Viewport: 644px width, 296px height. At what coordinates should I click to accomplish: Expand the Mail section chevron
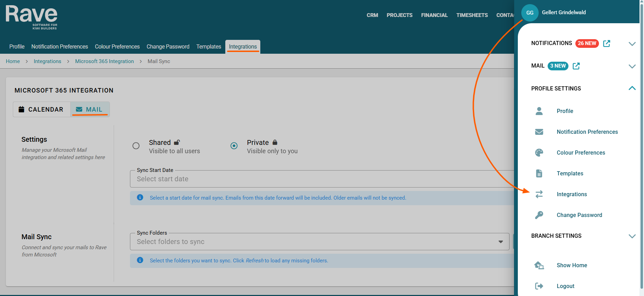(632, 66)
